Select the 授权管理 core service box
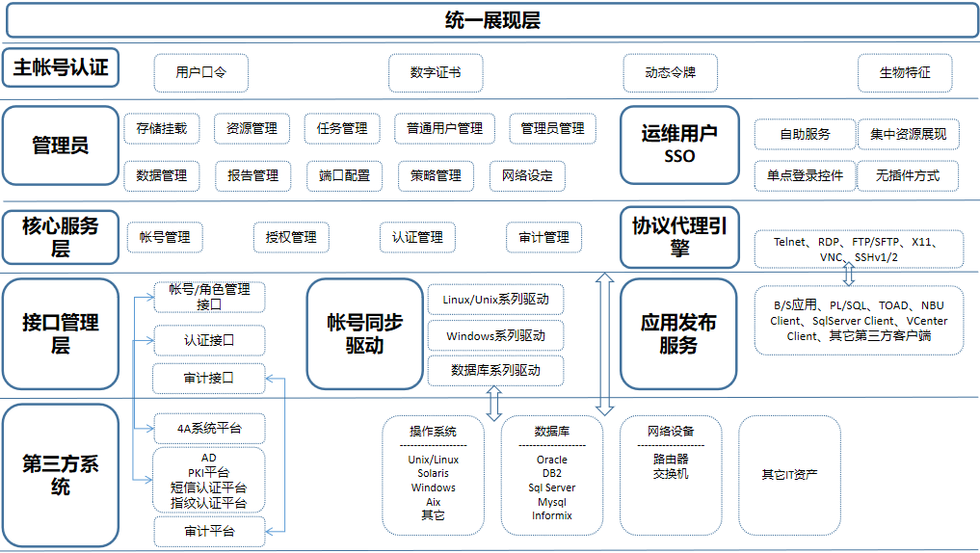 (x=290, y=237)
